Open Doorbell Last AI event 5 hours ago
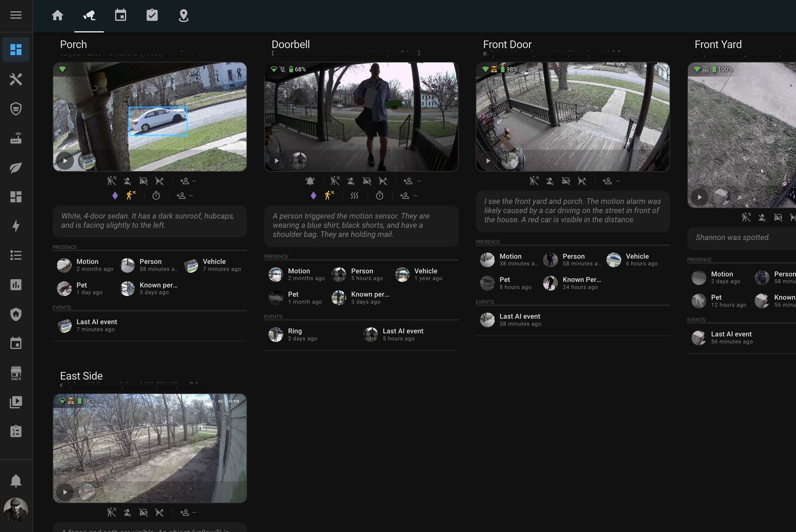This screenshot has height=532, width=796. (394, 335)
